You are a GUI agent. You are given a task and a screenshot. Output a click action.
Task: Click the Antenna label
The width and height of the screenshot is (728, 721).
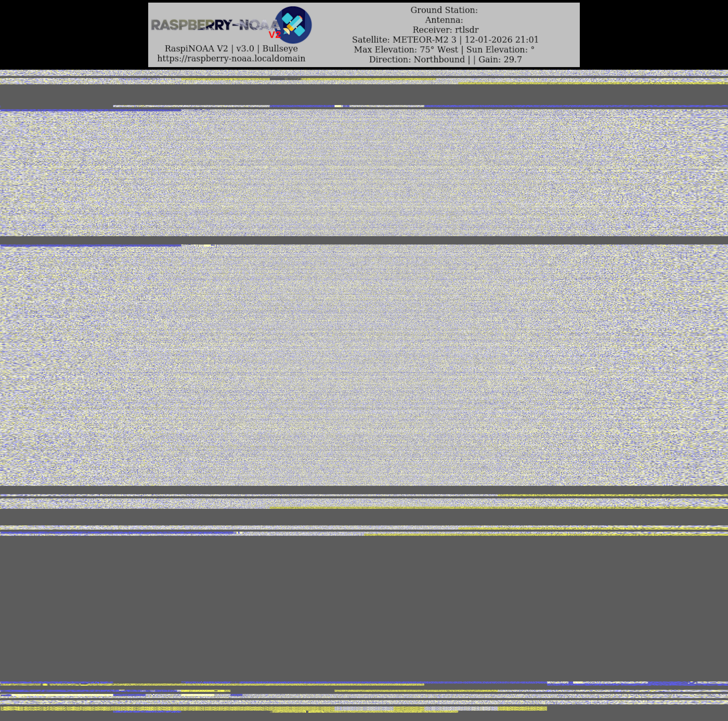(x=444, y=20)
